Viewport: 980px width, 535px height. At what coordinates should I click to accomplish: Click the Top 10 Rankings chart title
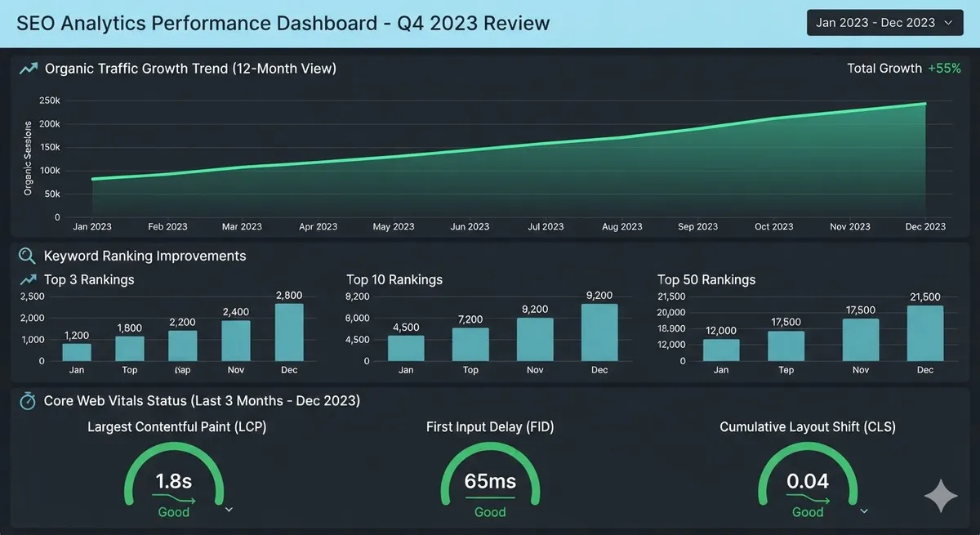pyautogui.click(x=394, y=279)
